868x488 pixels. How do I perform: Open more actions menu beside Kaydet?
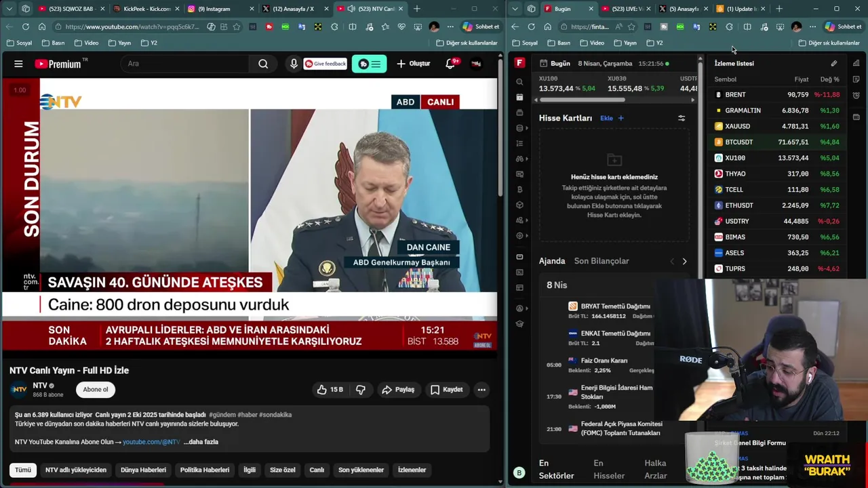pyautogui.click(x=481, y=390)
